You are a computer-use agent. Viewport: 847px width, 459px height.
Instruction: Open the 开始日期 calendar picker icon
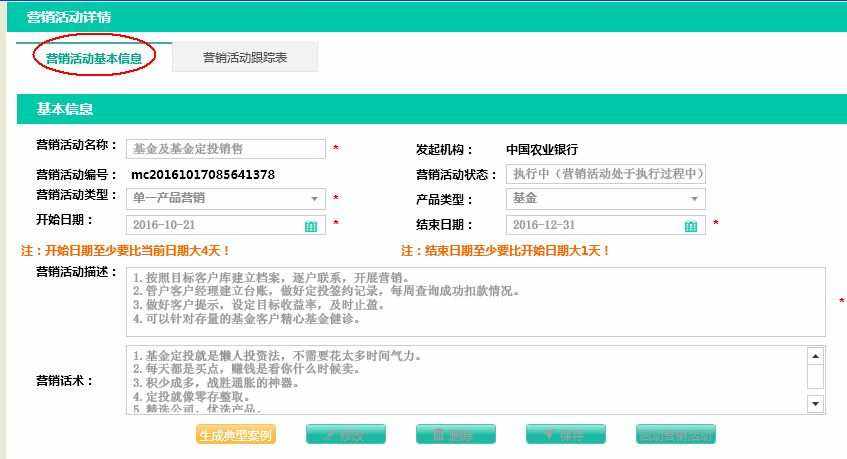tap(311, 226)
